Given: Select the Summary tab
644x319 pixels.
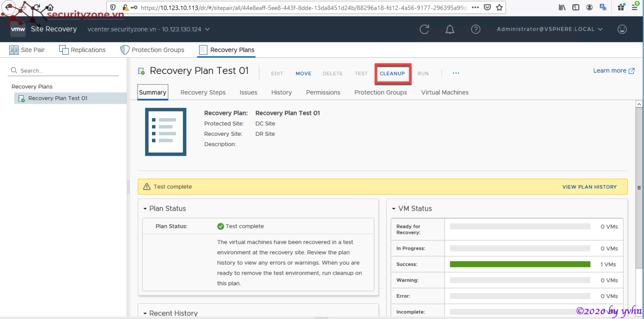Looking at the screenshot, I should tap(153, 92).
